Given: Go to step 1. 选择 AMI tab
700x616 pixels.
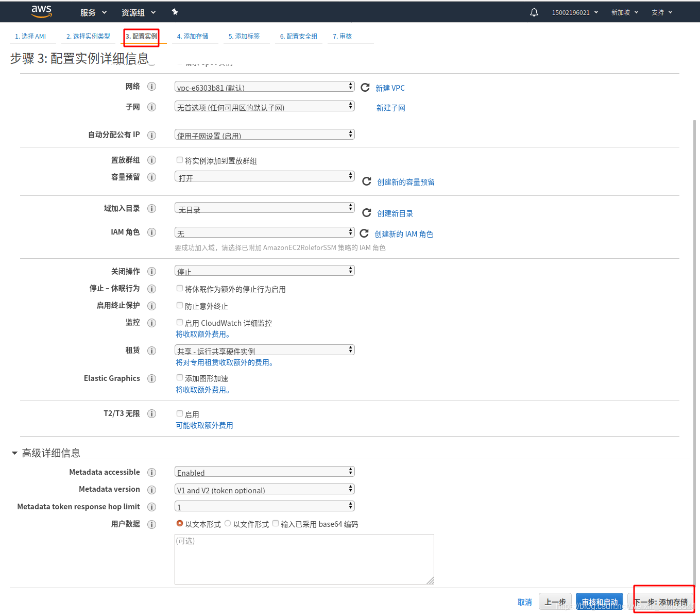Looking at the screenshot, I should pyautogui.click(x=30, y=37).
